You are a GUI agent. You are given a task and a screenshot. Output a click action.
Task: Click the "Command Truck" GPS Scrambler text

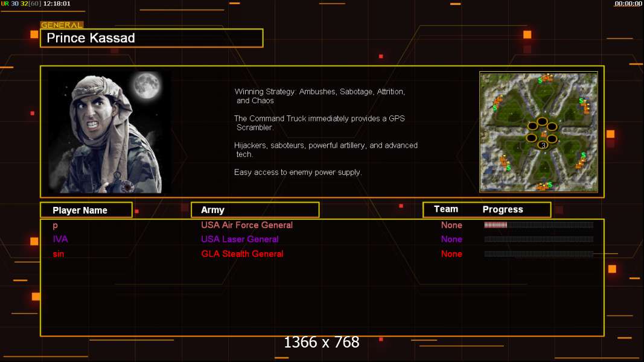point(319,122)
